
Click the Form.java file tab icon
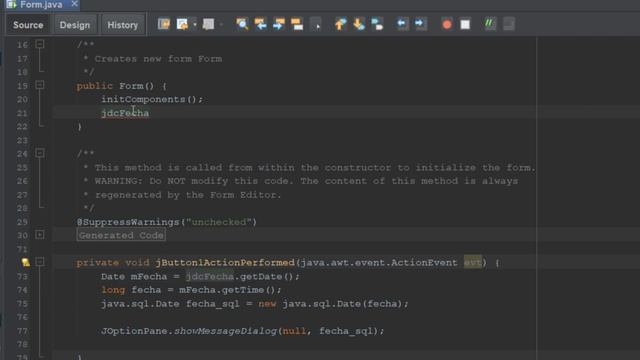[11, 4]
